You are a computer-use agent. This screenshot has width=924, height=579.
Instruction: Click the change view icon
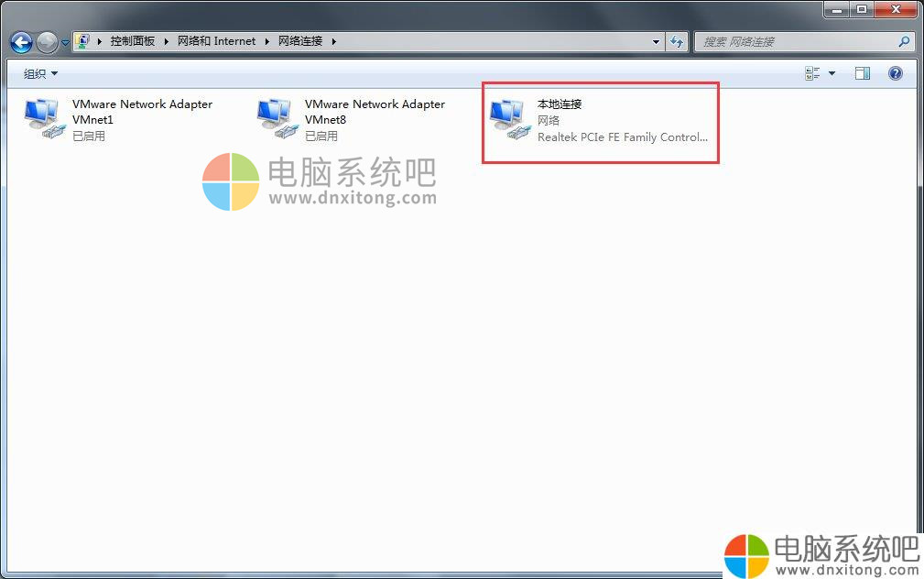pos(812,73)
